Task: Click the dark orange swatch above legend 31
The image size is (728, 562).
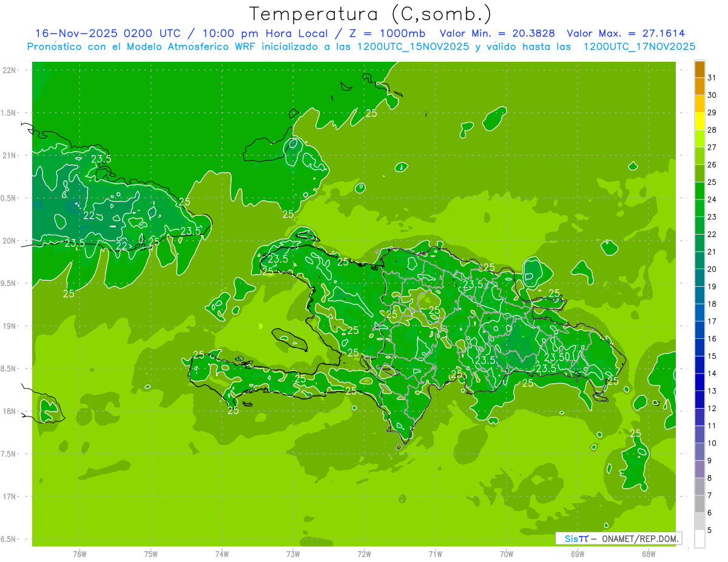Action: [x=699, y=69]
